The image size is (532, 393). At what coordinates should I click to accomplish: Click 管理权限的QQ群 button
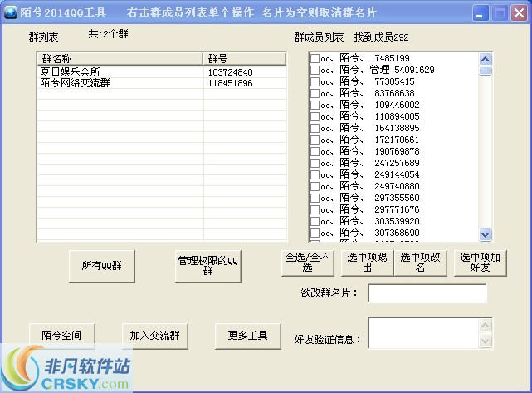pos(208,266)
